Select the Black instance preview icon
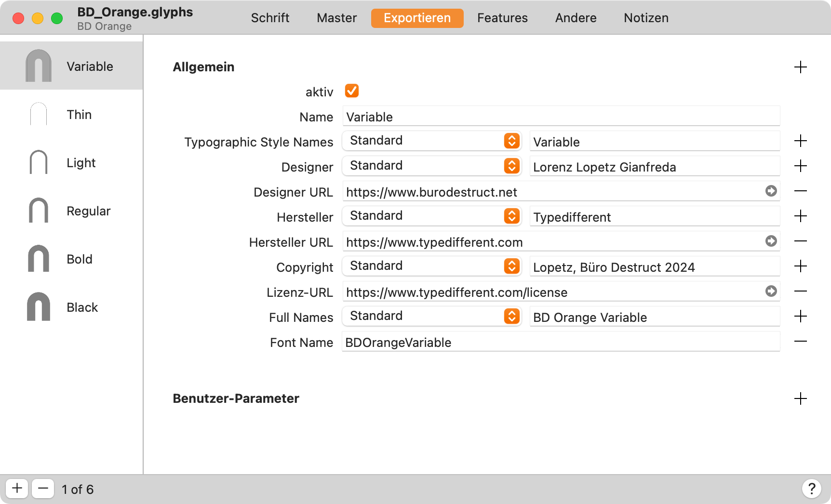The height and width of the screenshot is (504, 831). point(39,306)
